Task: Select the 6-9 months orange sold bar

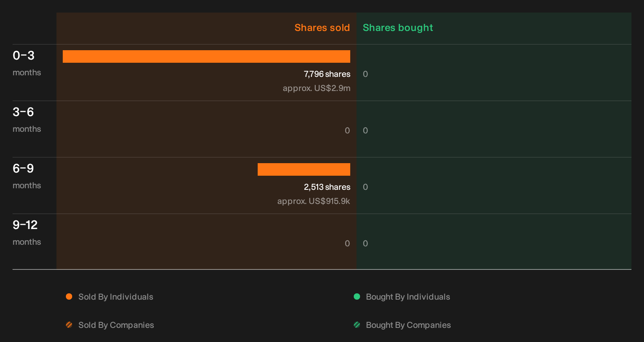Action: click(x=304, y=169)
